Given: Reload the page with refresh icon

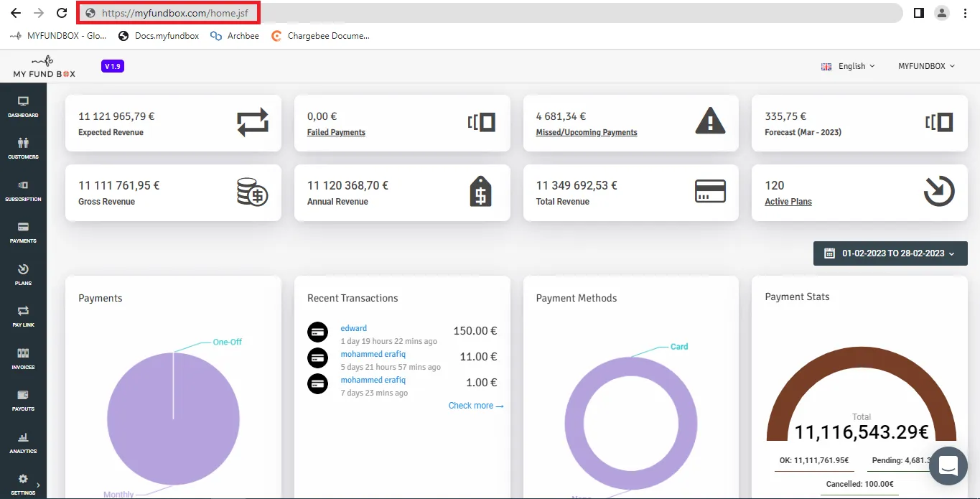Looking at the screenshot, I should [62, 13].
